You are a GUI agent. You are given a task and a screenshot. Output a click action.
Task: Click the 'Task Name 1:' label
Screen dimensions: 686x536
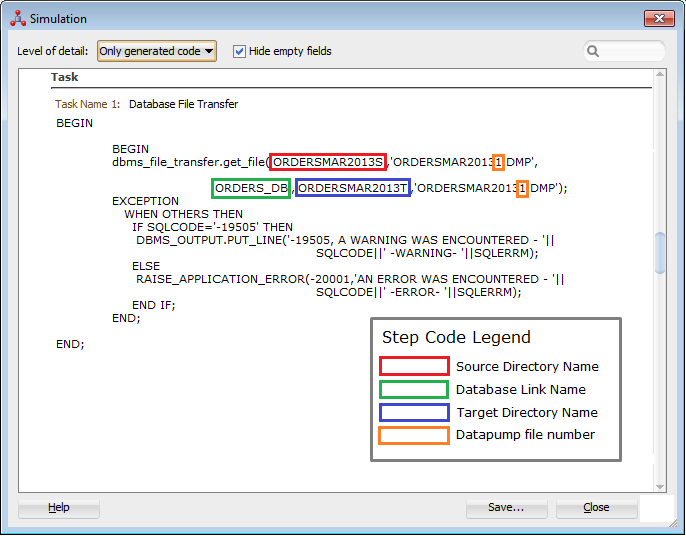click(x=87, y=104)
